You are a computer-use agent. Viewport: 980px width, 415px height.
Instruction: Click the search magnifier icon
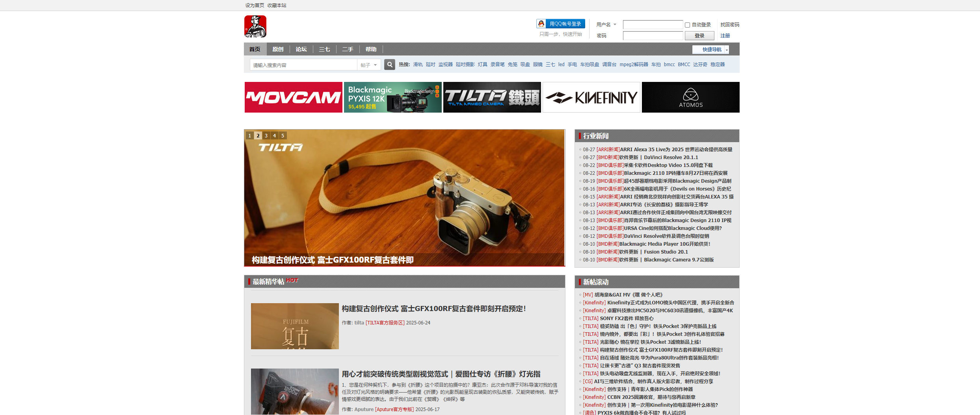coord(389,65)
